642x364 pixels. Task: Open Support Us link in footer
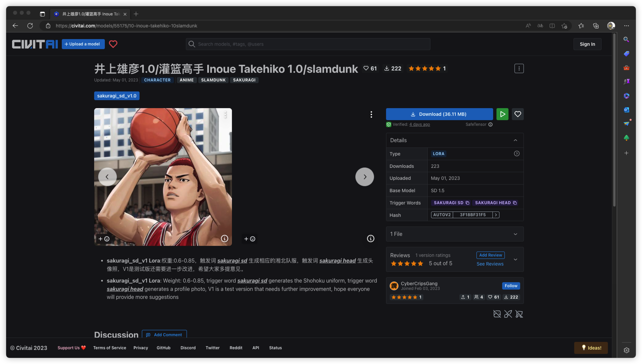(71, 348)
